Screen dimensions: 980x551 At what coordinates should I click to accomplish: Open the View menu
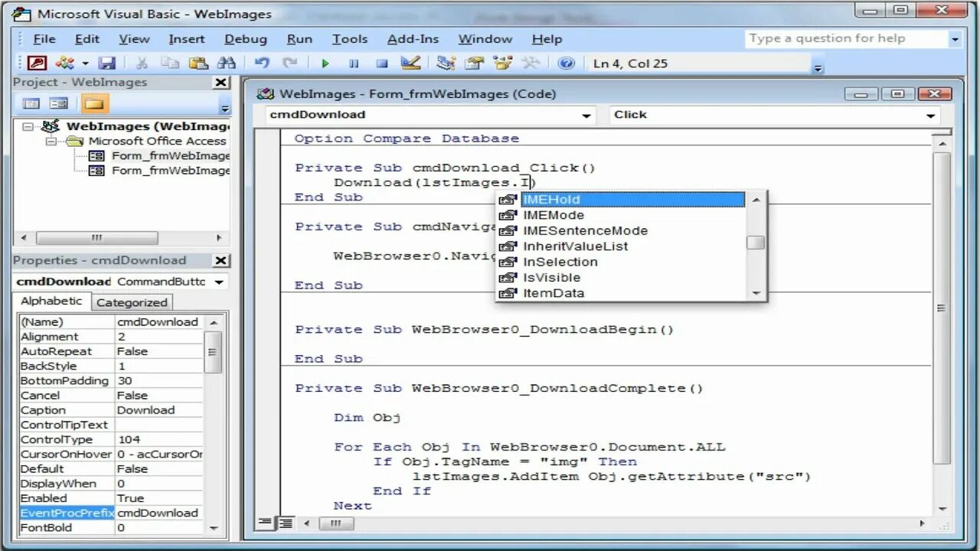point(134,39)
